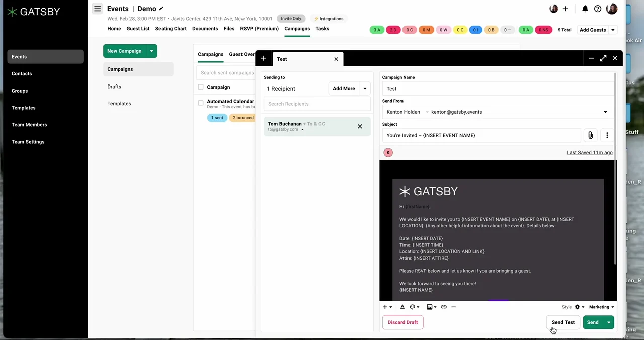Viewport: 644px width, 340px height.
Task: Open the Guest List tab
Action: coord(138,29)
